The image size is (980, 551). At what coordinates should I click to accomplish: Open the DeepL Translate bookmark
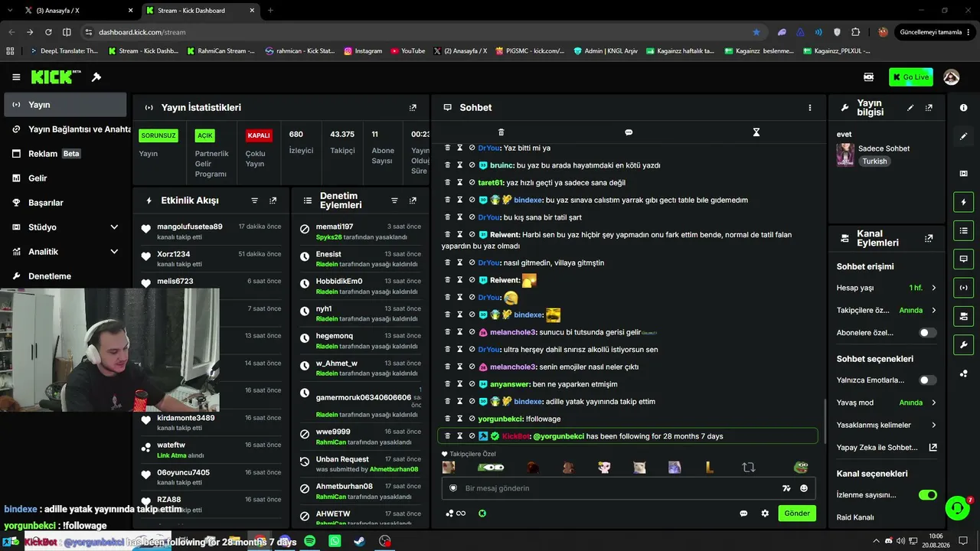(x=64, y=51)
